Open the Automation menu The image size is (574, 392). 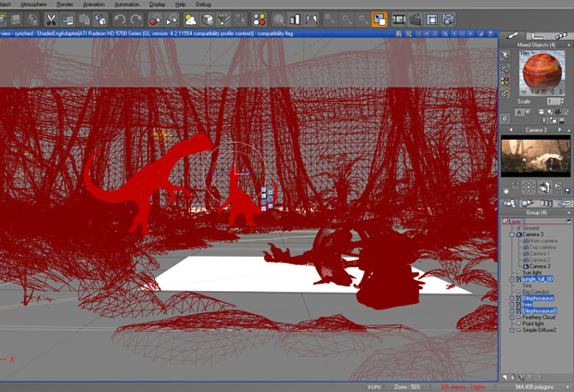(127, 4)
